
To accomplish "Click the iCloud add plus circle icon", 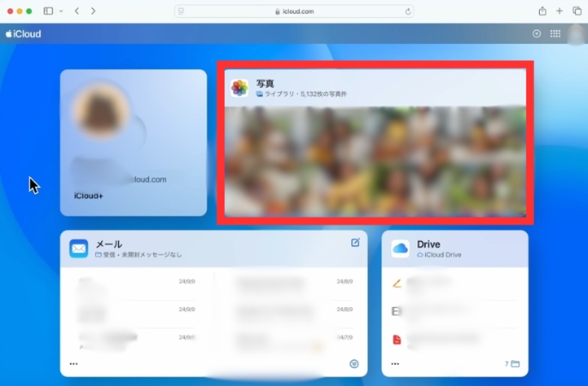I will (537, 33).
